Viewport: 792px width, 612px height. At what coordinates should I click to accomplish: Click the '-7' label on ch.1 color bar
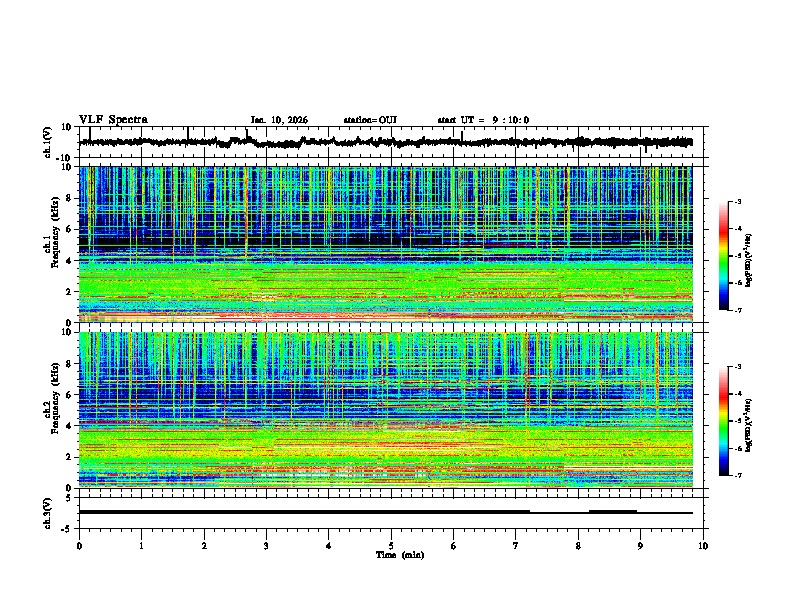click(x=738, y=310)
